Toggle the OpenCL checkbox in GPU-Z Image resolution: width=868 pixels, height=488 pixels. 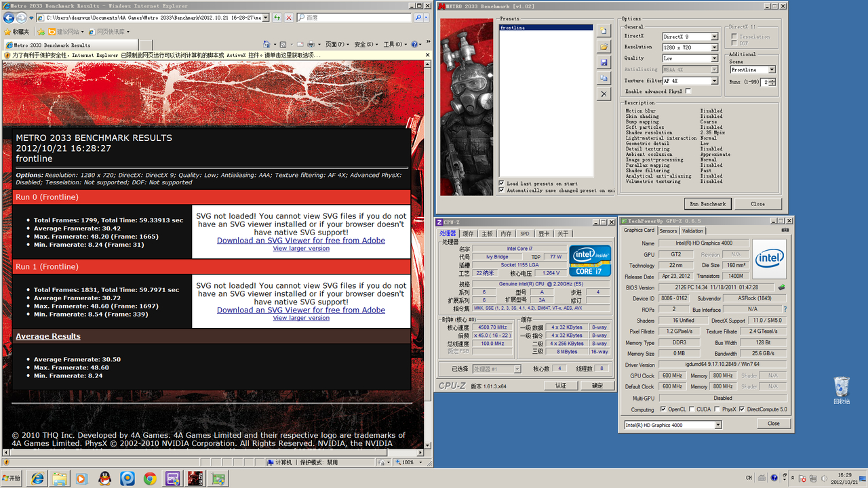coord(663,409)
